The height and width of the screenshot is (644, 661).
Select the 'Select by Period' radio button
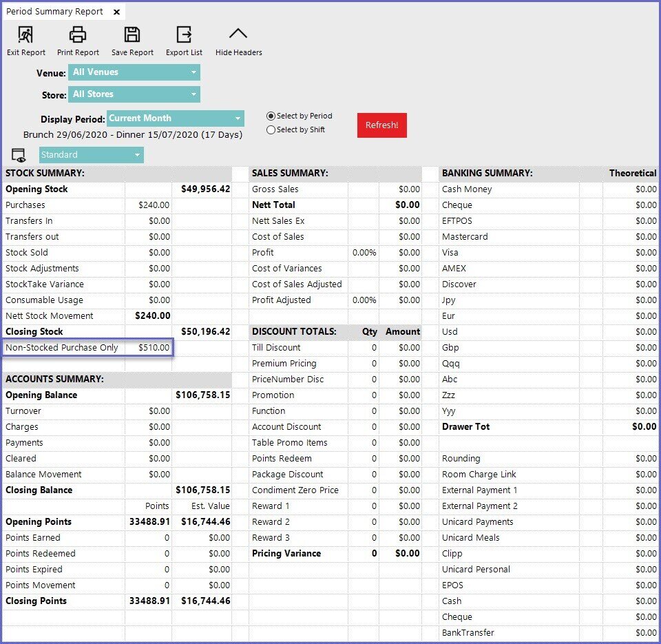pos(271,116)
